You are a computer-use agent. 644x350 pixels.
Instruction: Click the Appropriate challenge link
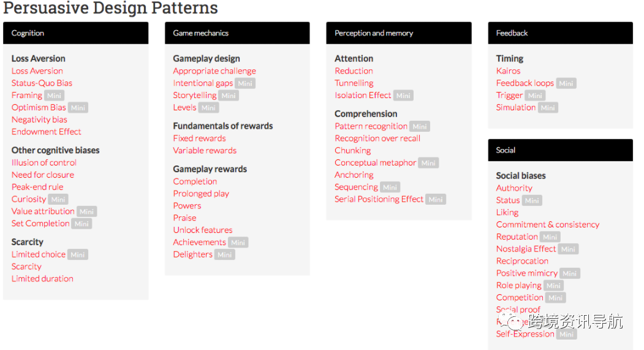point(214,71)
